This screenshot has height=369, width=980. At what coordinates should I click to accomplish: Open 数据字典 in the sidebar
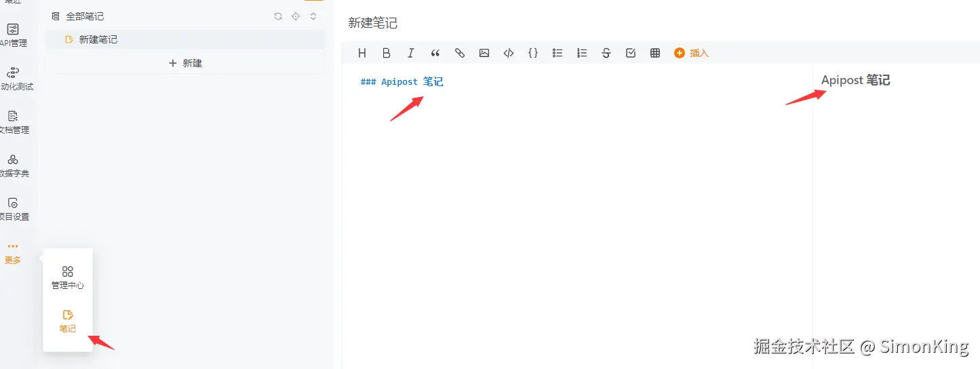click(13, 166)
